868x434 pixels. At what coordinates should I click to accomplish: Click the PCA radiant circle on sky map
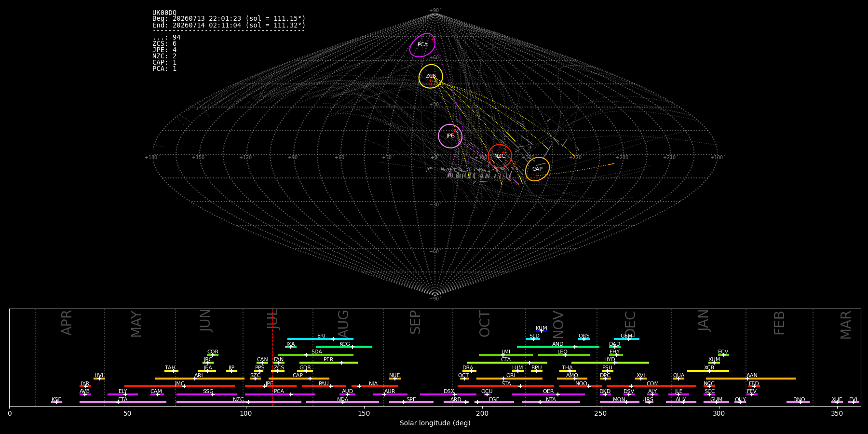click(x=422, y=45)
